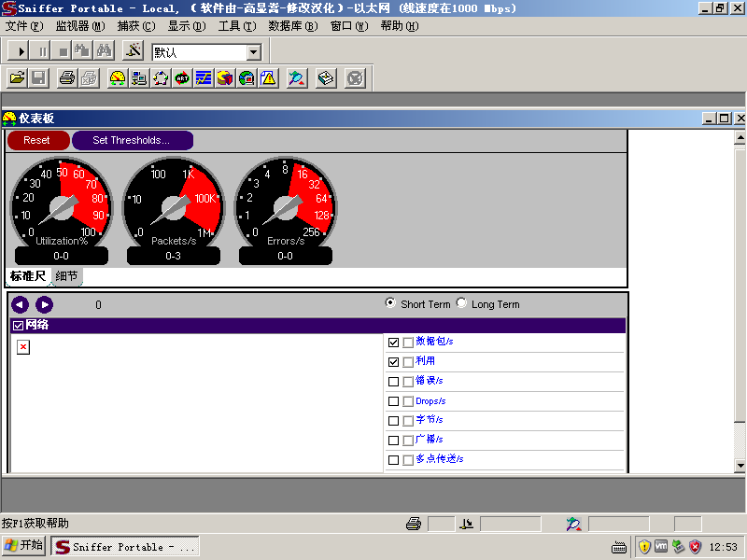Open the 捕获(C) menu

coord(136,26)
